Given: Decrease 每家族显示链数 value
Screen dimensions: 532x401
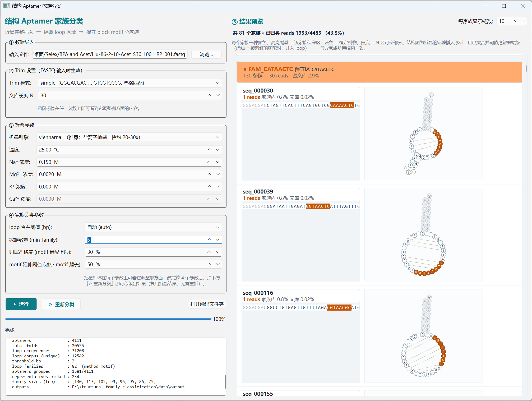Looking at the screenshot, I should [522, 21].
